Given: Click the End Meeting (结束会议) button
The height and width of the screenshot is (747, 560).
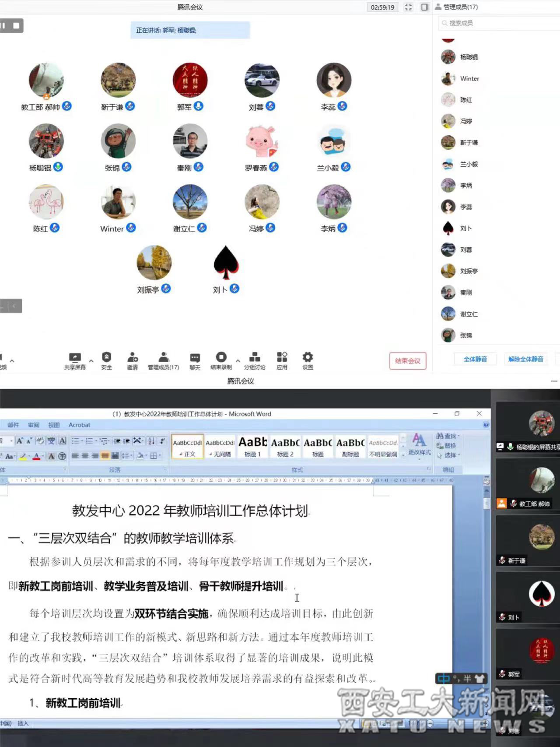Looking at the screenshot, I should 407,361.
